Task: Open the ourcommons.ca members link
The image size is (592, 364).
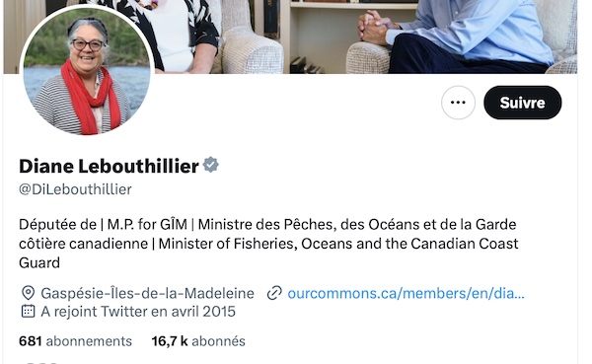Action: [406, 293]
